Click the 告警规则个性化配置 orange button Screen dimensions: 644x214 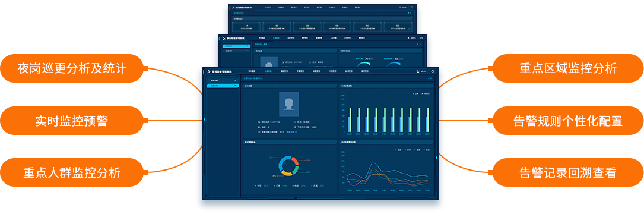point(568,121)
